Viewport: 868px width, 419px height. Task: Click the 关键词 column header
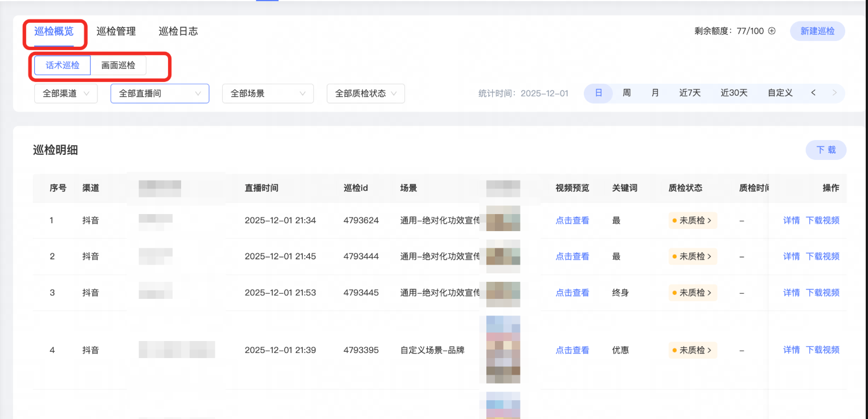625,188
